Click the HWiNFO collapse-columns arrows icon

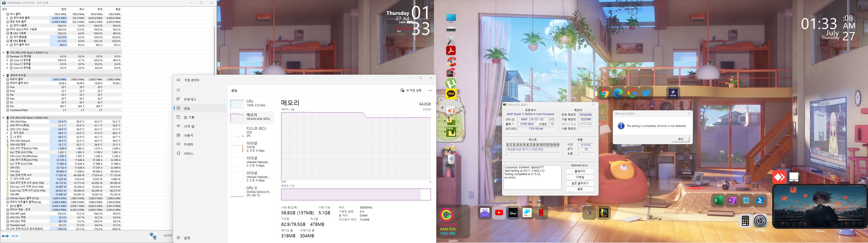click(15, 236)
